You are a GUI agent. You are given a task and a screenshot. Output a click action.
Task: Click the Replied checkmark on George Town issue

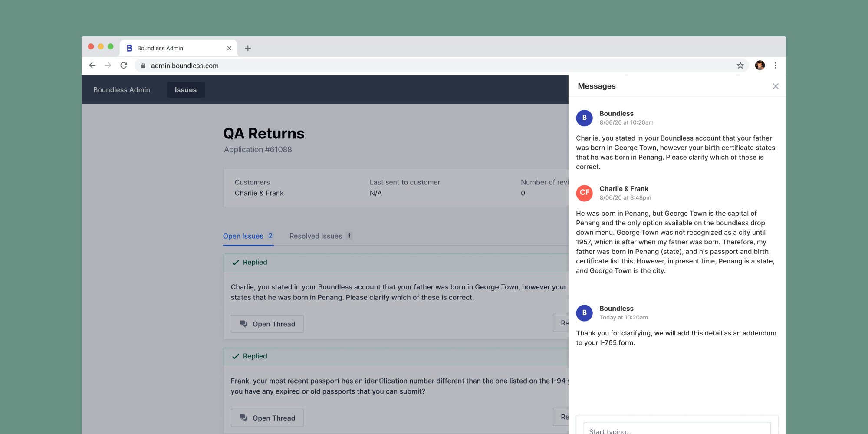pos(236,263)
